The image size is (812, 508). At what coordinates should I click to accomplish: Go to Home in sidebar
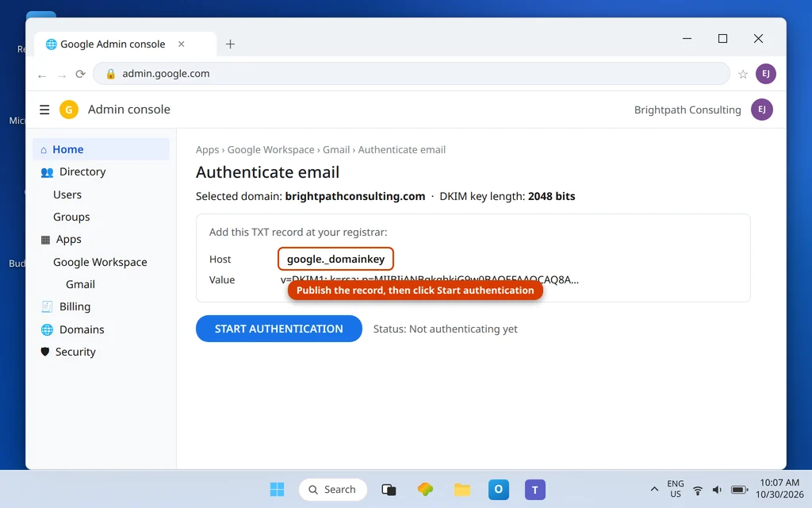[101, 149]
